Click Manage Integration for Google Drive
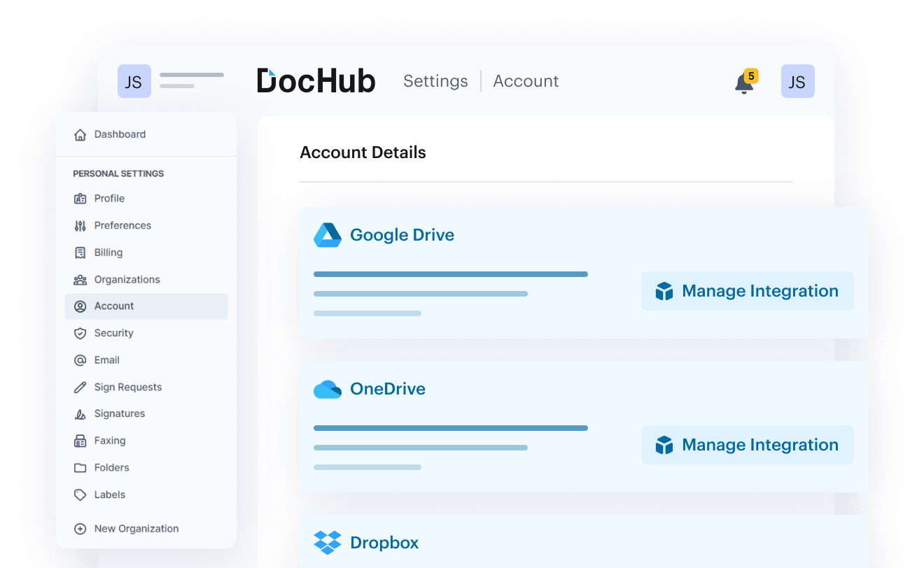Screen dimensions: 924x568 coord(747,291)
